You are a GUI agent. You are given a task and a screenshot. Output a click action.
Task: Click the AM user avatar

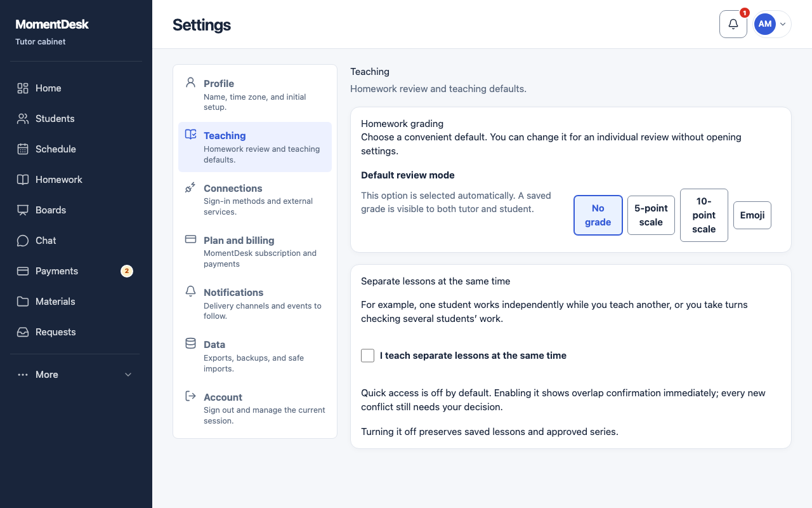tap(765, 24)
